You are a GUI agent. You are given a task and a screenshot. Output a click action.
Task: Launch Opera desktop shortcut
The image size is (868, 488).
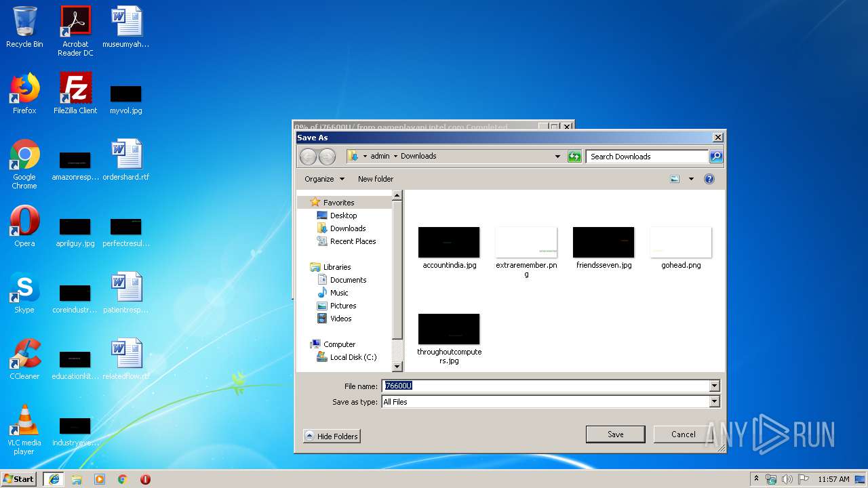[24, 226]
